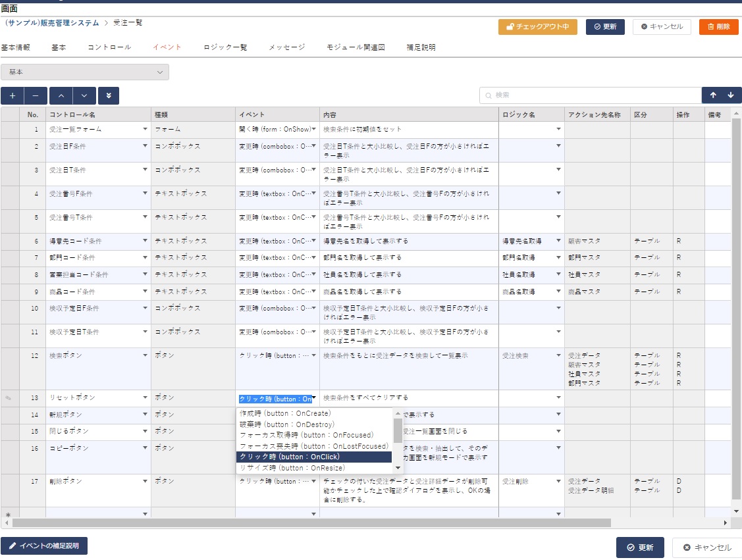
Task: Select the コピーボタン cell in row 16
Action: point(98,457)
